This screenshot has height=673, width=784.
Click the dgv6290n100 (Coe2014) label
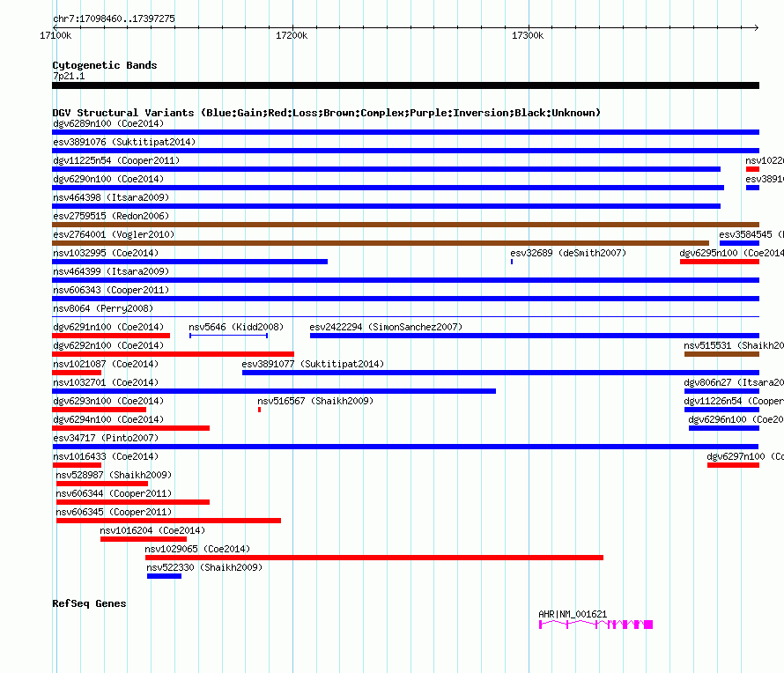point(108,179)
